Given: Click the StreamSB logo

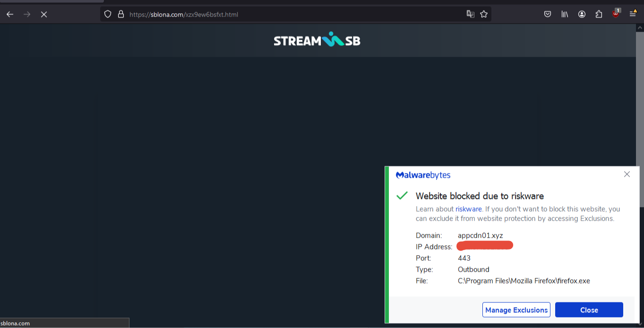Looking at the screenshot, I should point(317,40).
